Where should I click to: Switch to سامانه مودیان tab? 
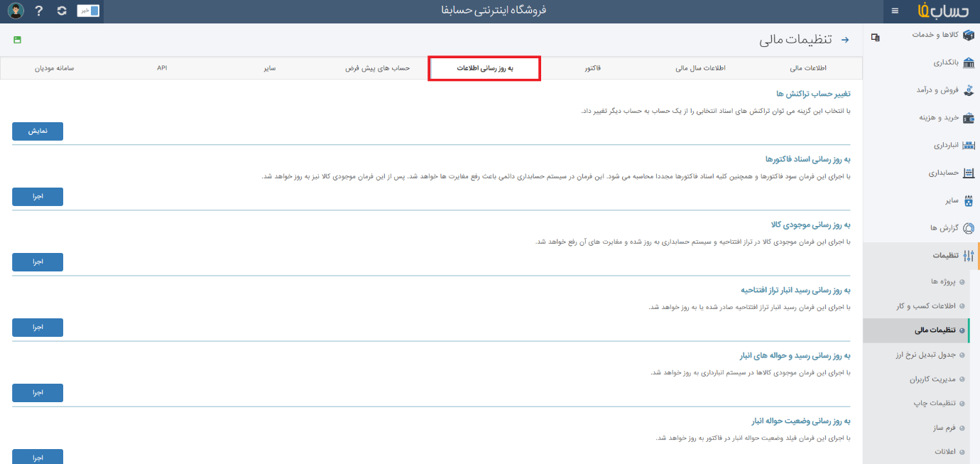(54, 68)
